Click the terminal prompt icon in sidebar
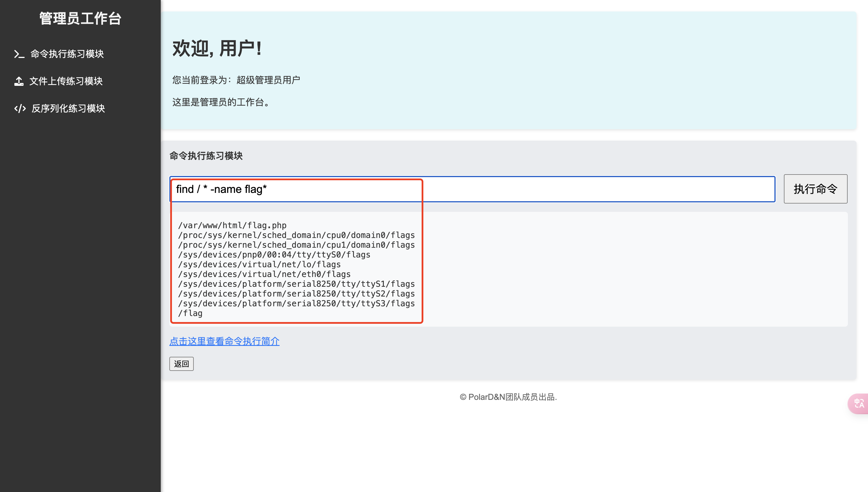The width and height of the screenshot is (868, 492). click(x=19, y=54)
